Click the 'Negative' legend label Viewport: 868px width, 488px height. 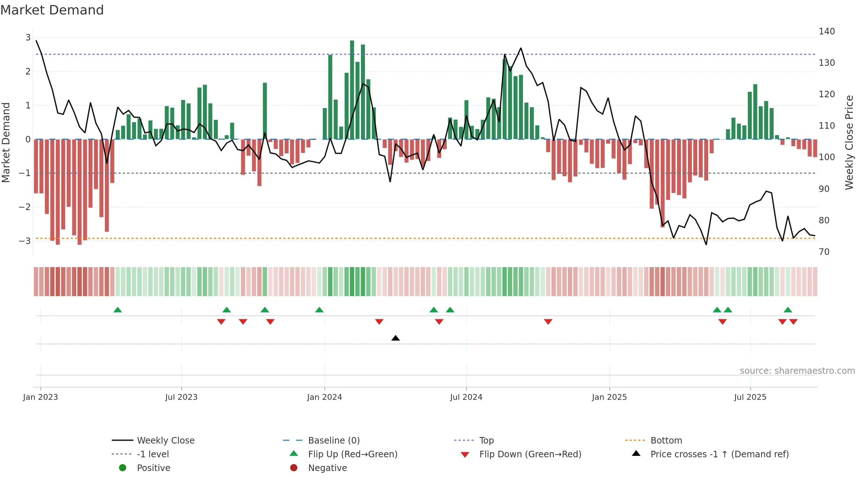click(x=327, y=468)
